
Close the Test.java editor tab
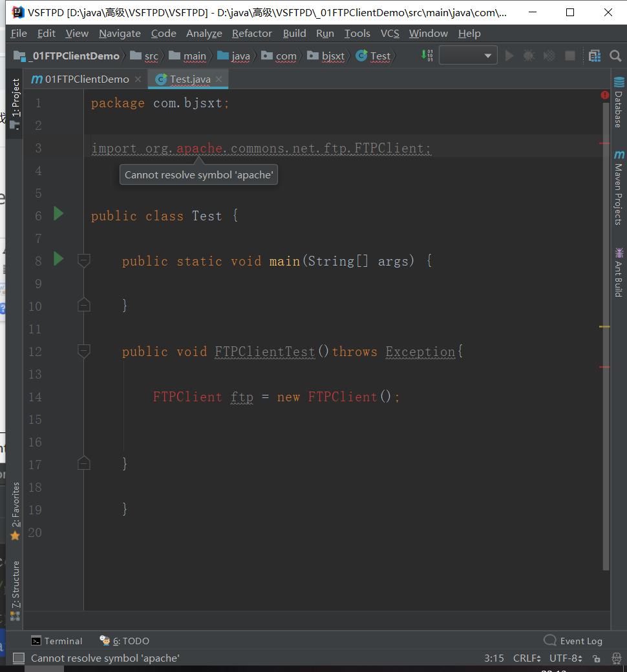[x=218, y=79]
